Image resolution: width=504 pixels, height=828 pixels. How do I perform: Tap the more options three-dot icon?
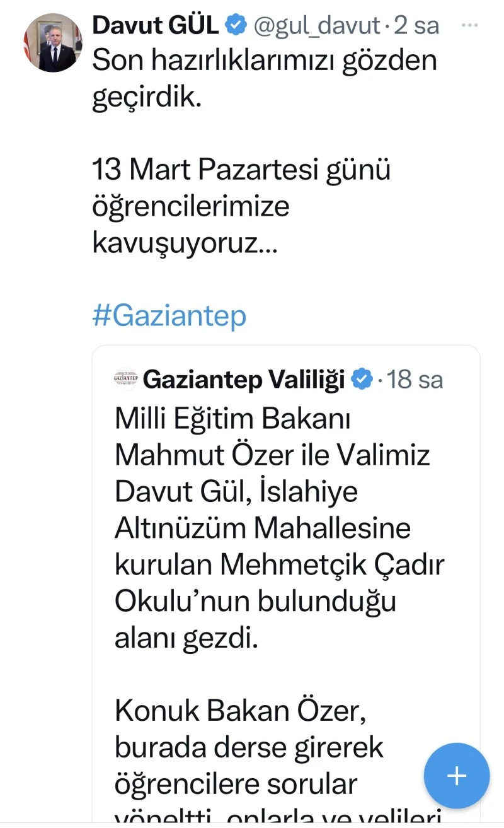pos(470,25)
